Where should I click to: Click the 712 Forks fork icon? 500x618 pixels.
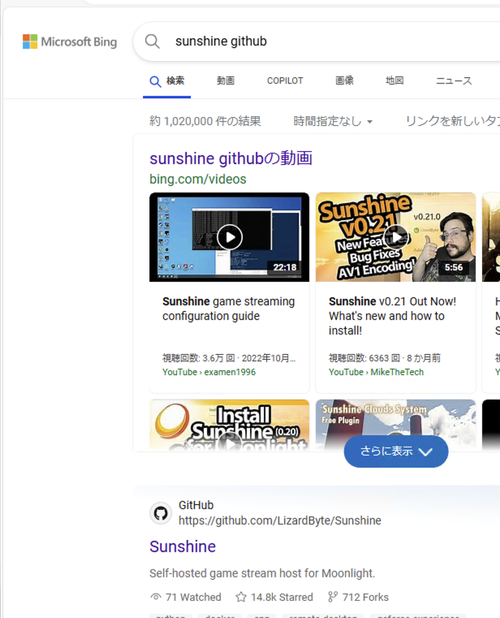pos(333,597)
